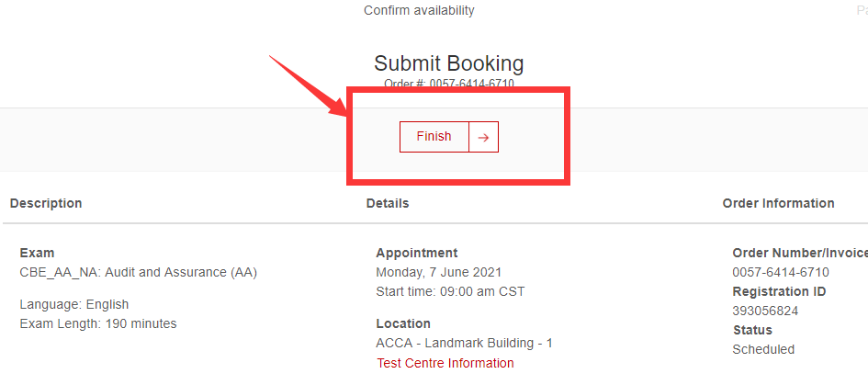This screenshot has height=385, width=868.
Task: Click the Appointment label
Action: point(416,253)
